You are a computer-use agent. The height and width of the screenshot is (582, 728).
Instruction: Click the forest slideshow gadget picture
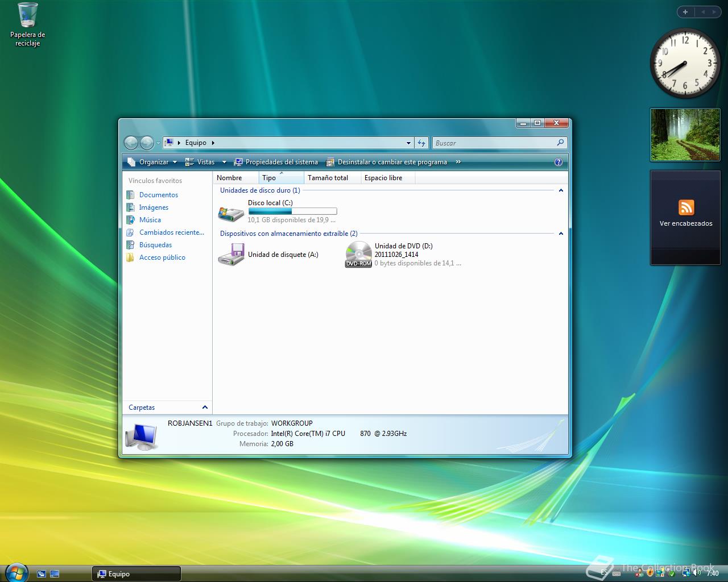685,135
